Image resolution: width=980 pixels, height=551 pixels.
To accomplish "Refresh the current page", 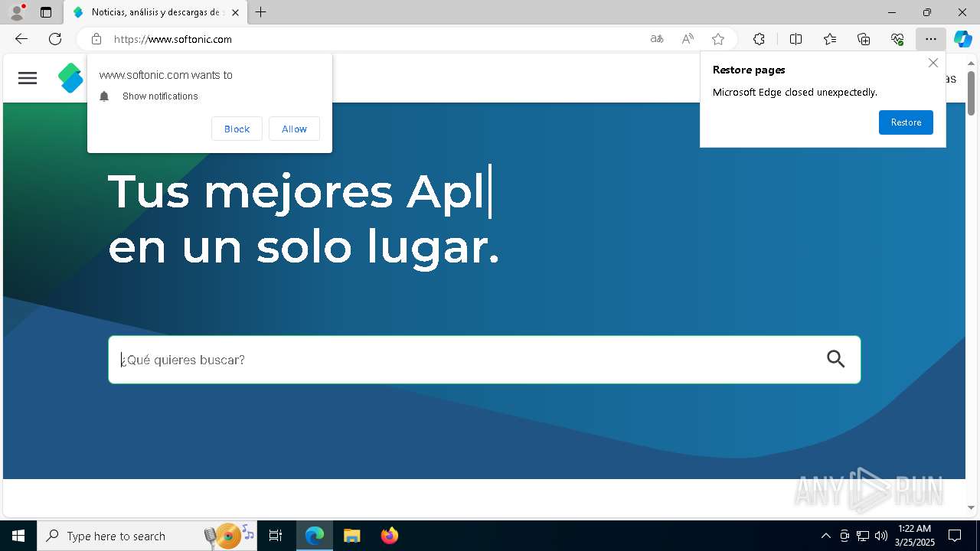I will pyautogui.click(x=55, y=39).
